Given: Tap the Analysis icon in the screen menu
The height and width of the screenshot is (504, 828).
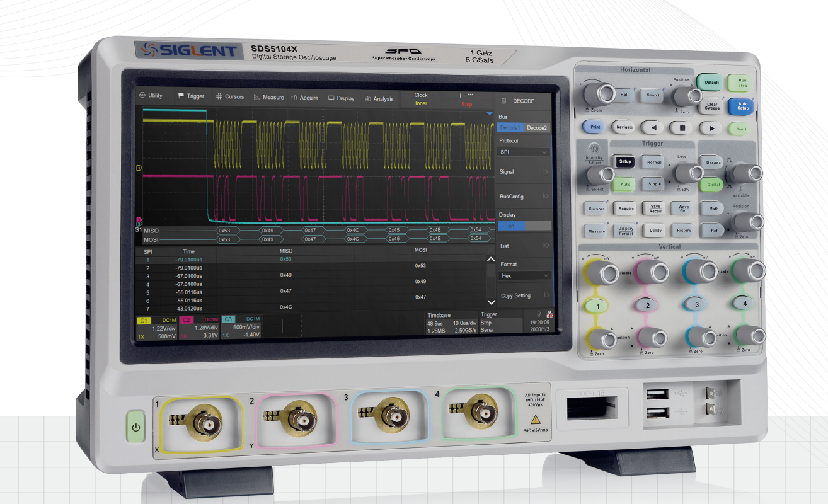Looking at the screenshot, I should click(368, 98).
